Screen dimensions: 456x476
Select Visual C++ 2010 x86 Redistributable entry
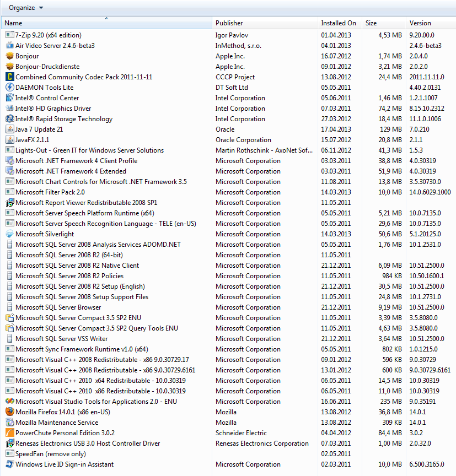click(100, 391)
